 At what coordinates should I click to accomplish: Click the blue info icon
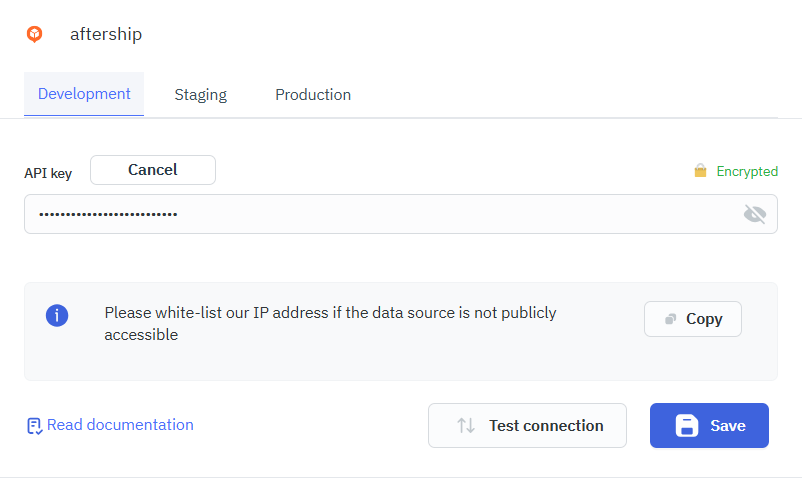click(x=57, y=315)
